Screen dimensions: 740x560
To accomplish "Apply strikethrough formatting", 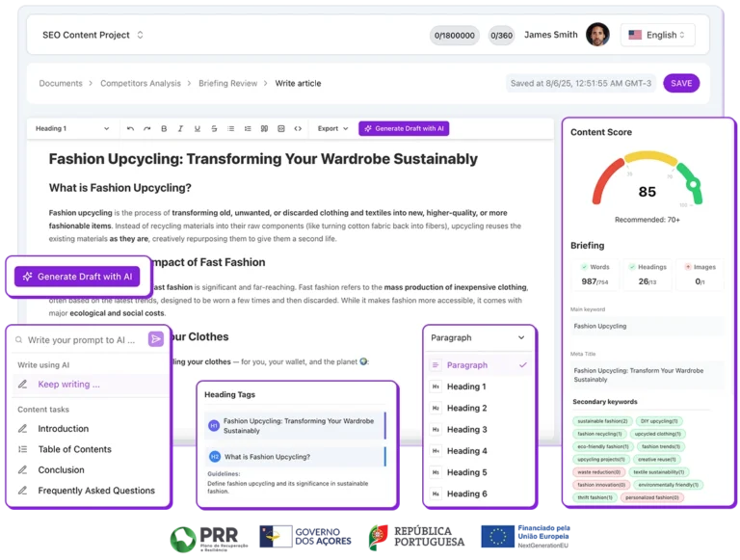I will (213, 128).
